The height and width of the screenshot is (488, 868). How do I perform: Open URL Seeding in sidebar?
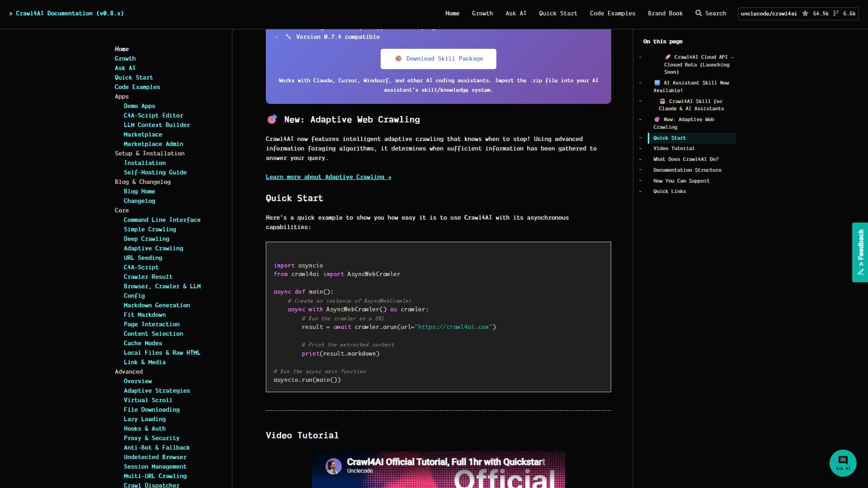143,258
